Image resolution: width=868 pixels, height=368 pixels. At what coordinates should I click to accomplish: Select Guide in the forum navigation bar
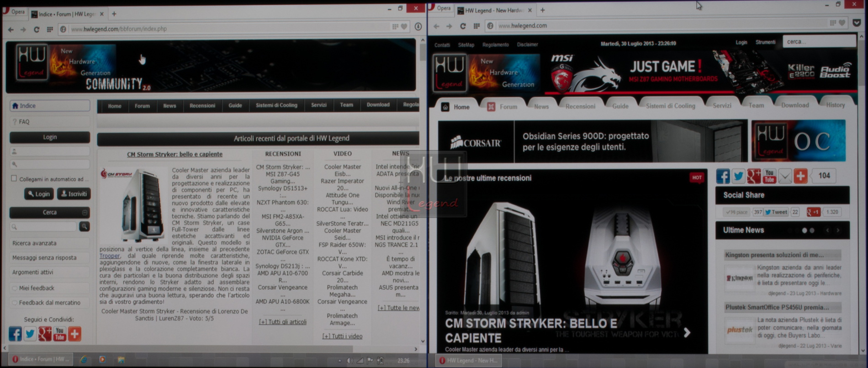point(235,106)
